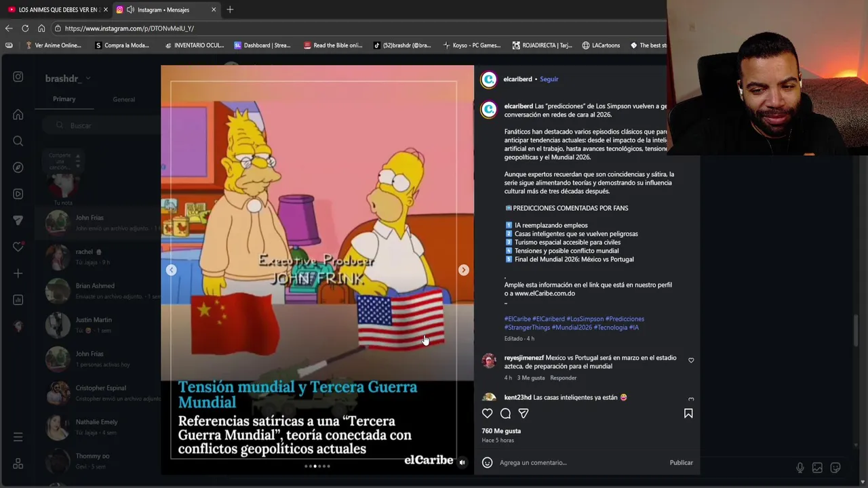
Task: Click reyesjimenezf commenter username
Action: click(524, 358)
